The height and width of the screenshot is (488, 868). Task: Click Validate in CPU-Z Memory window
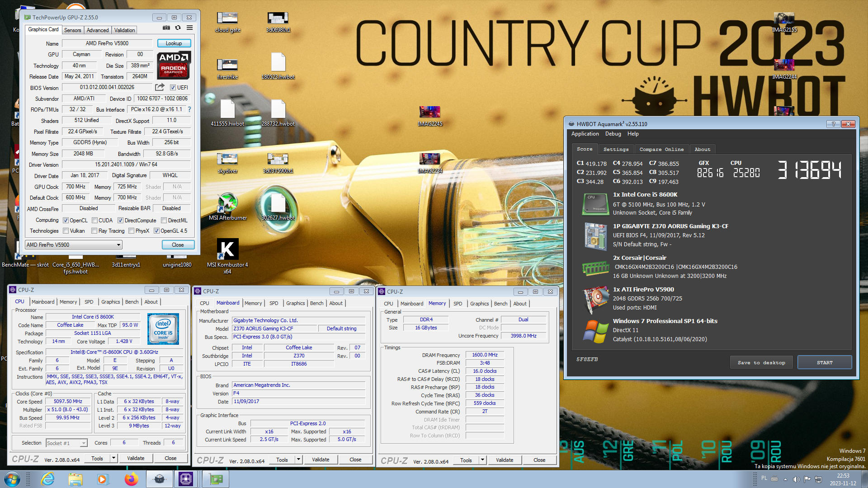pyautogui.click(x=505, y=460)
